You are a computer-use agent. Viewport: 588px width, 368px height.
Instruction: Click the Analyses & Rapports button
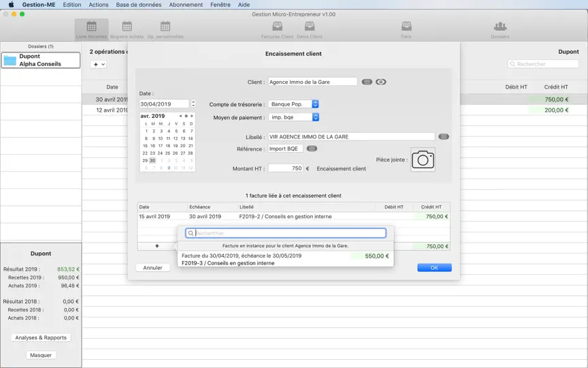41,337
